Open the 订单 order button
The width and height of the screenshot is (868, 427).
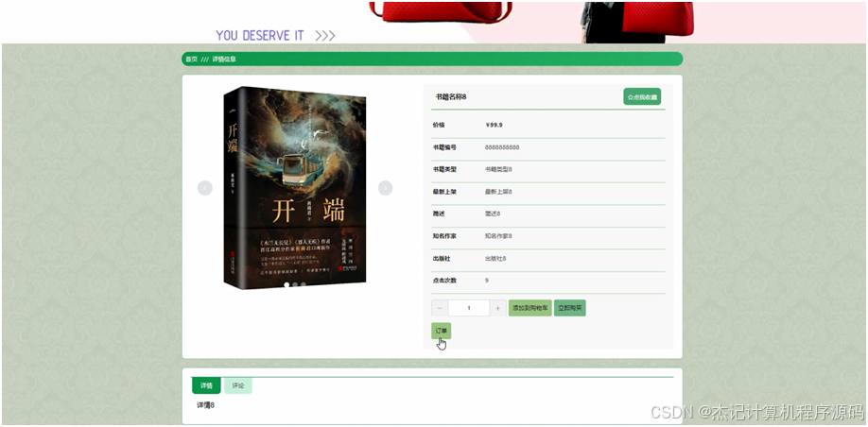(442, 331)
